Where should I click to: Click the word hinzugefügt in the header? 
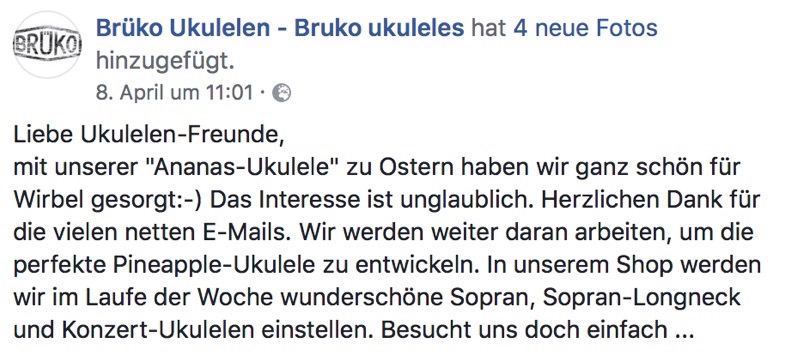[165, 62]
